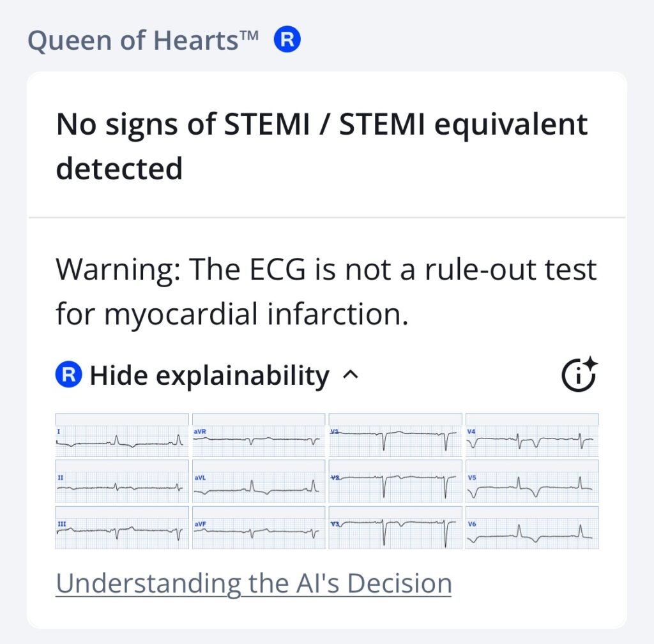654x644 pixels.
Task: Click the blue R badge beside Queen of Hearts
Action: [287, 41]
